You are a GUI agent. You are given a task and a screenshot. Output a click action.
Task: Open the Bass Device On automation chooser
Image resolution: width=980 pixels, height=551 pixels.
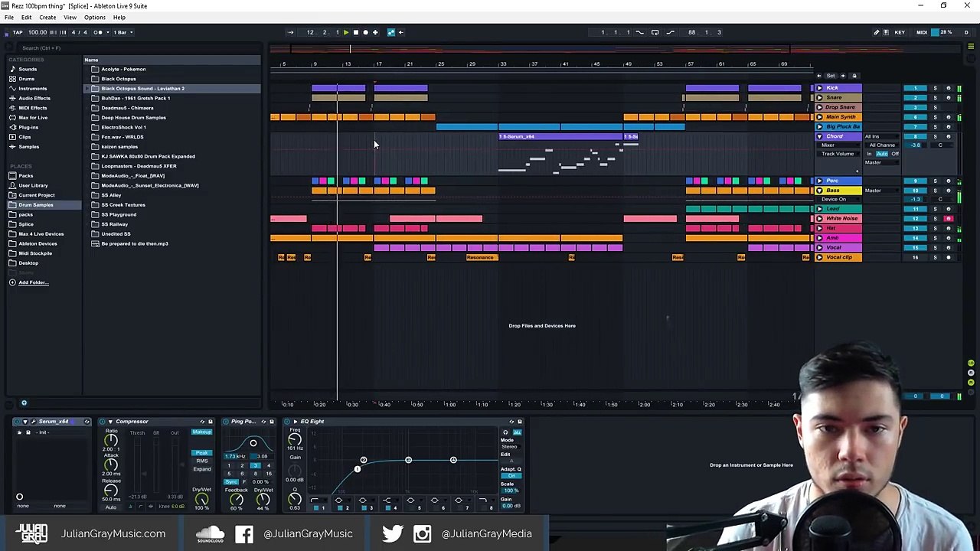pyautogui.click(x=838, y=199)
